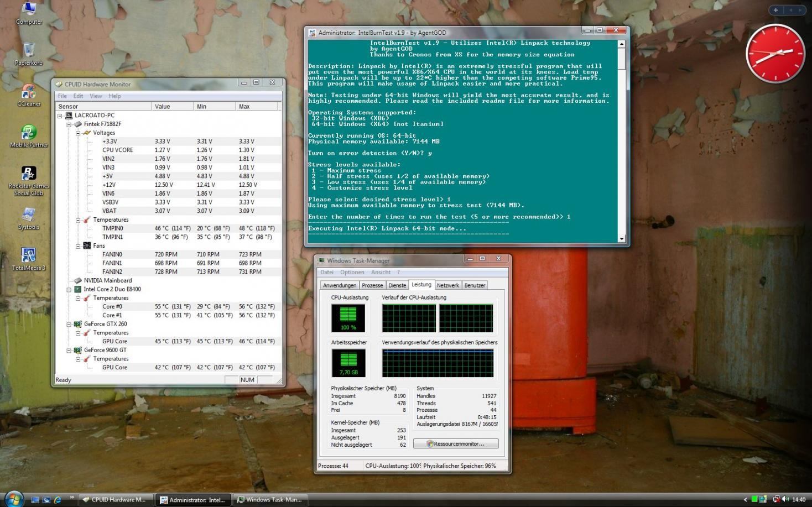Select the TMPIN0 temperature row
The width and height of the screenshot is (812, 507).
tap(168, 228)
